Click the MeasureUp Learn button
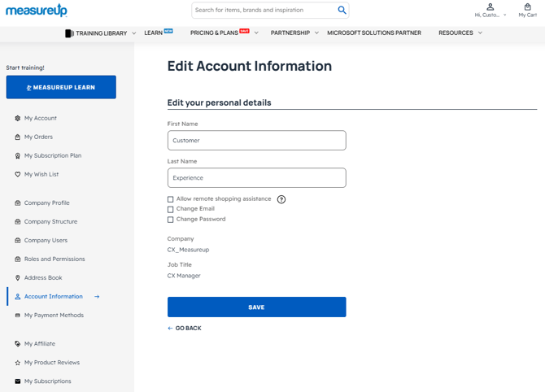 [61, 87]
